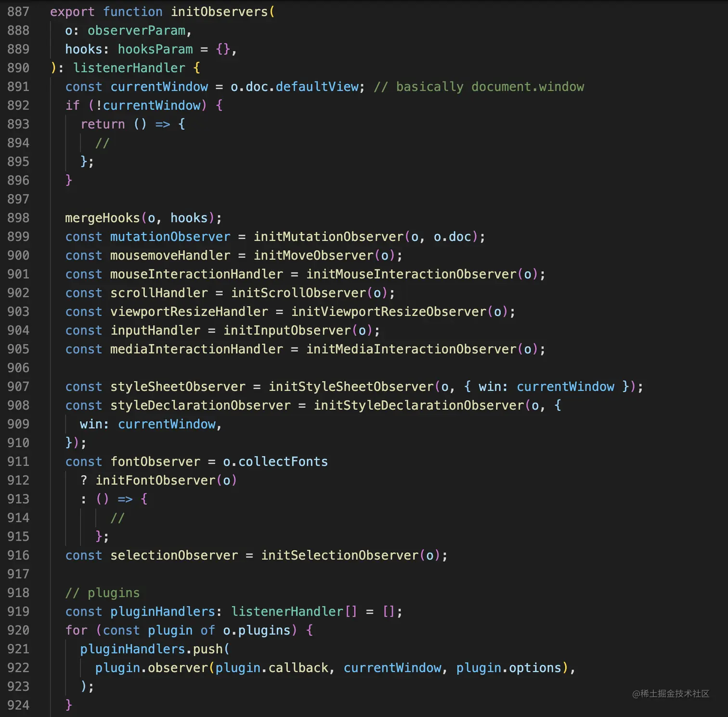The height and width of the screenshot is (717, 728).
Task: Click line number 917 in the gutter
Action: [x=18, y=575]
